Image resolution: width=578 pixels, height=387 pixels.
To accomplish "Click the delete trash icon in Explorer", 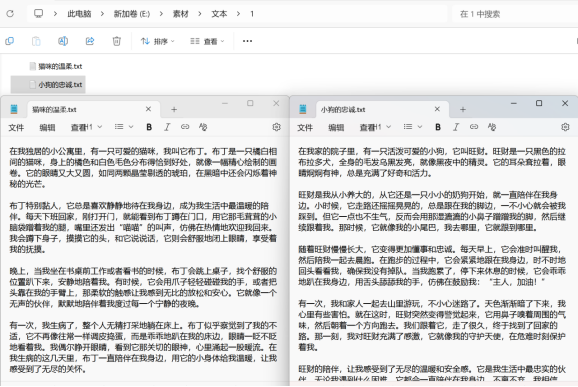I will 116,41.
